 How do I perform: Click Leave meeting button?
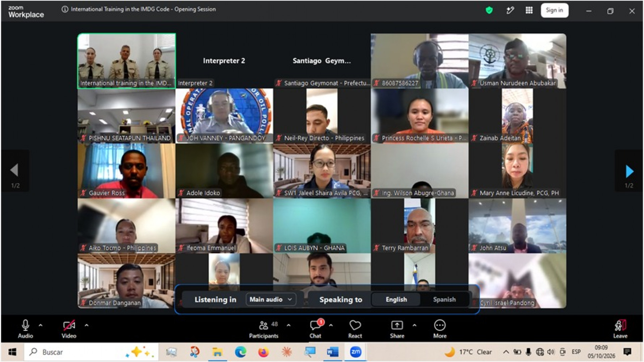pyautogui.click(x=620, y=329)
